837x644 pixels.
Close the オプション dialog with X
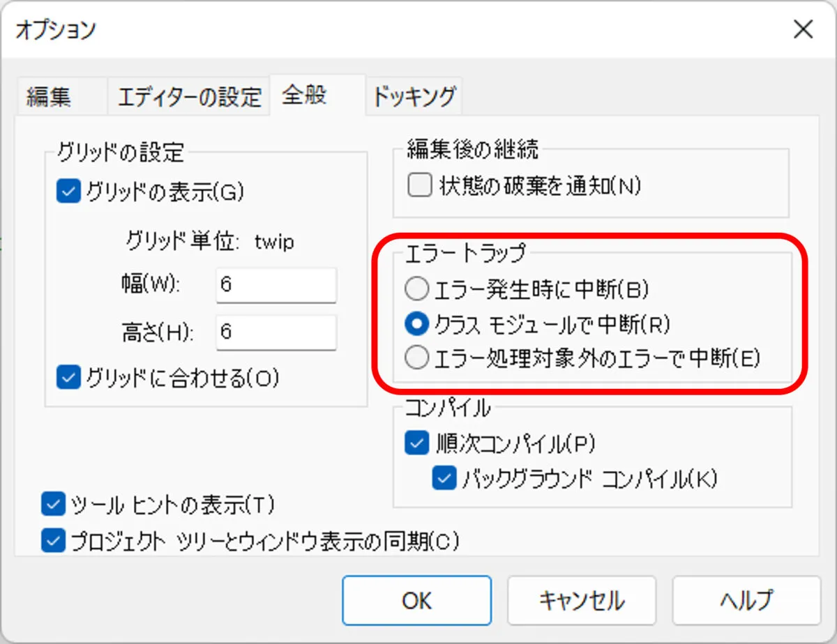point(803,30)
